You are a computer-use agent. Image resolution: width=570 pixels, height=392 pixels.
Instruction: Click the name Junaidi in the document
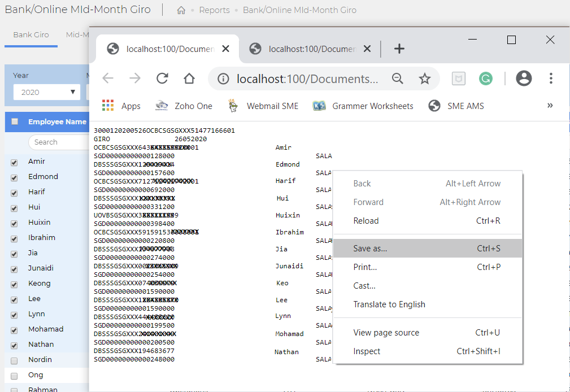pos(289,266)
